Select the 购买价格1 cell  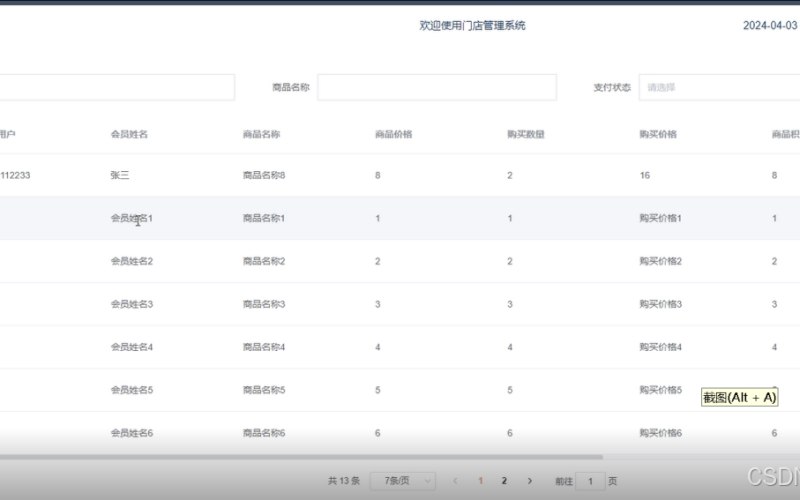coord(660,218)
